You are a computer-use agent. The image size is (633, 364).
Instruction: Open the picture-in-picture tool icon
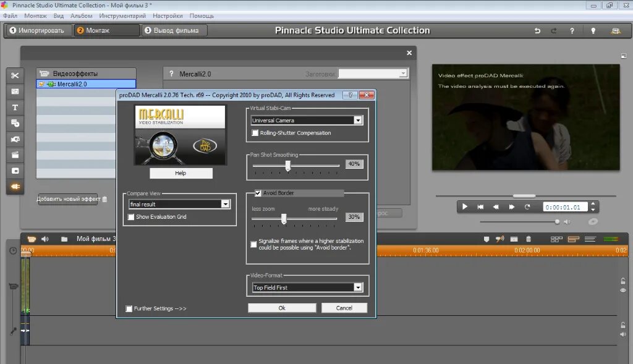(x=15, y=171)
